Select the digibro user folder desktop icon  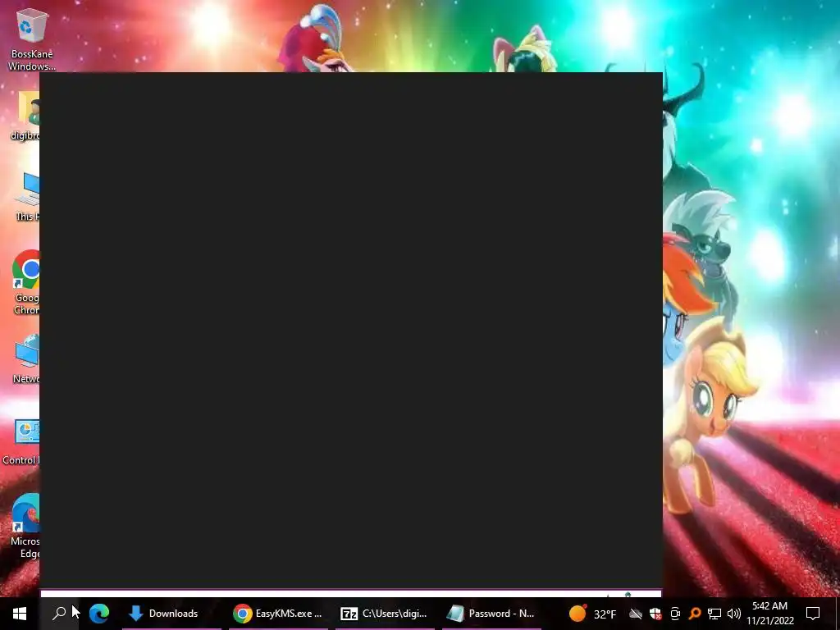(x=25, y=116)
